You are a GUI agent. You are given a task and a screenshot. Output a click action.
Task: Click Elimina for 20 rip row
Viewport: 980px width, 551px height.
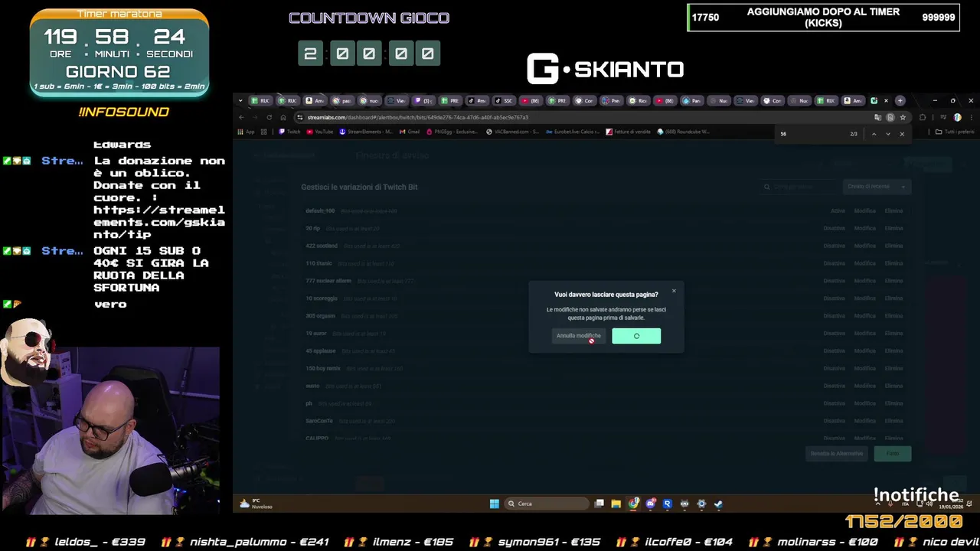point(893,229)
